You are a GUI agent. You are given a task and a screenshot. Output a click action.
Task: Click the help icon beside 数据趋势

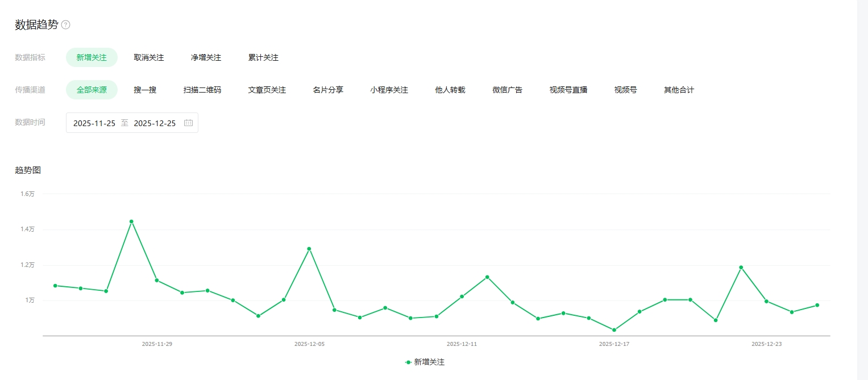point(66,25)
